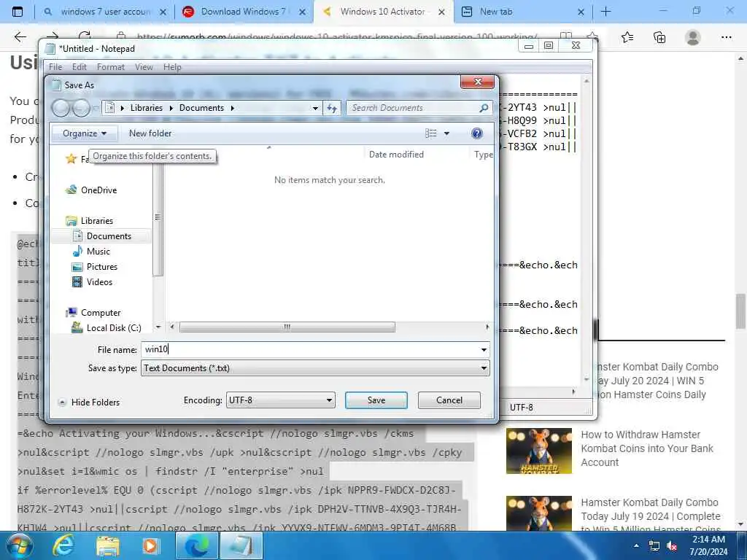
Task: Click the Back button in Save As dialog
Action: pyautogui.click(x=61, y=108)
